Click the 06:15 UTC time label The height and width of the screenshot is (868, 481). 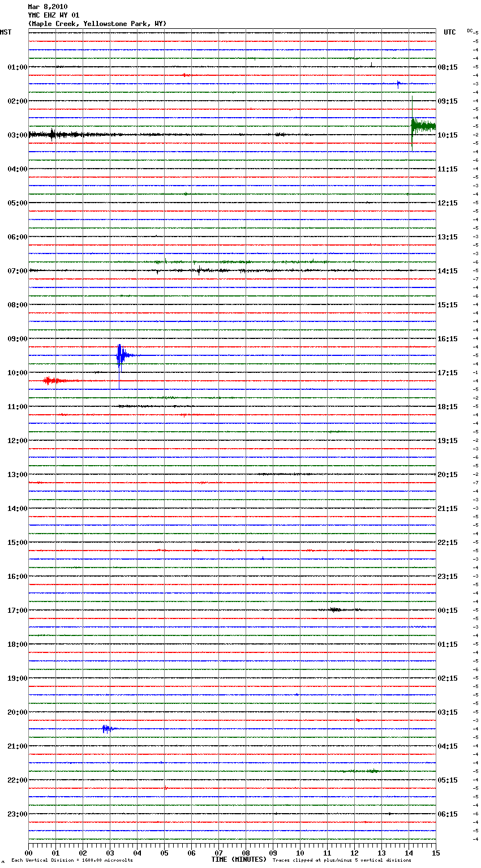(x=448, y=814)
